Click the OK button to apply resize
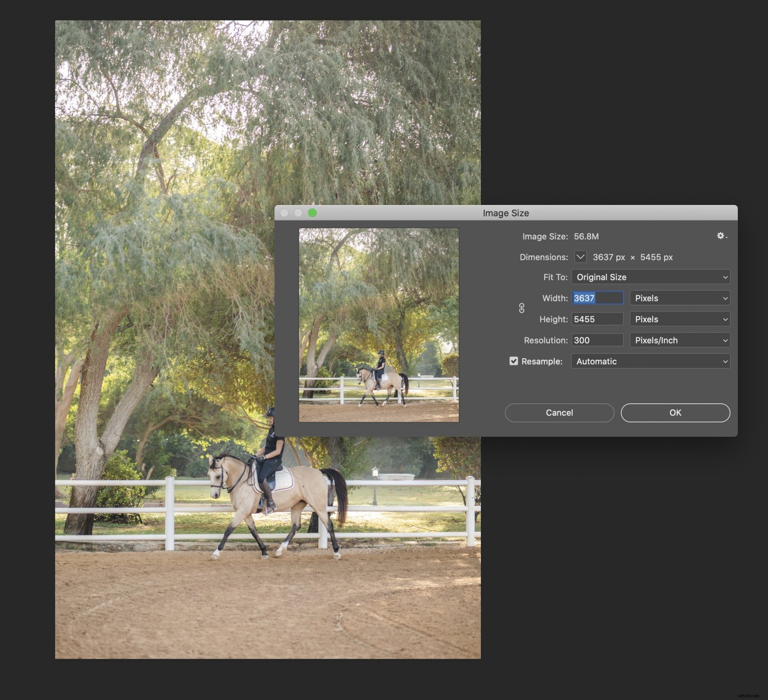Image resolution: width=768 pixels, height=700 pixels. 675,412
